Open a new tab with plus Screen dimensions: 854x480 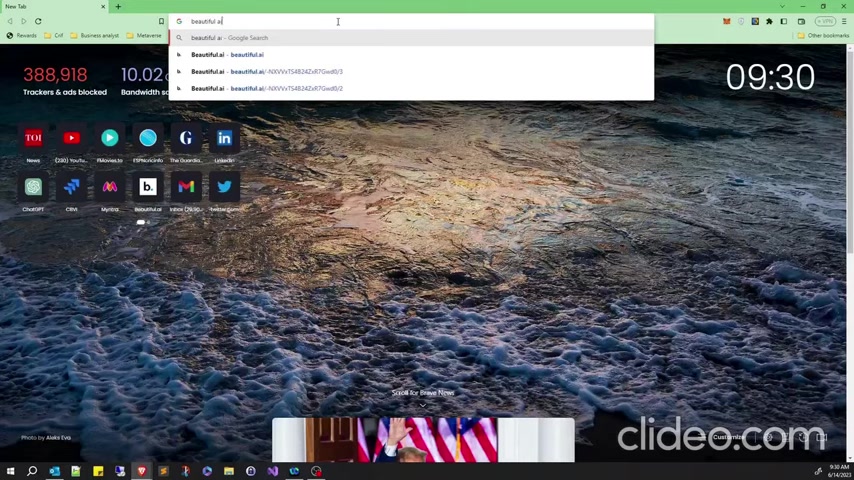tap(118, 7)
